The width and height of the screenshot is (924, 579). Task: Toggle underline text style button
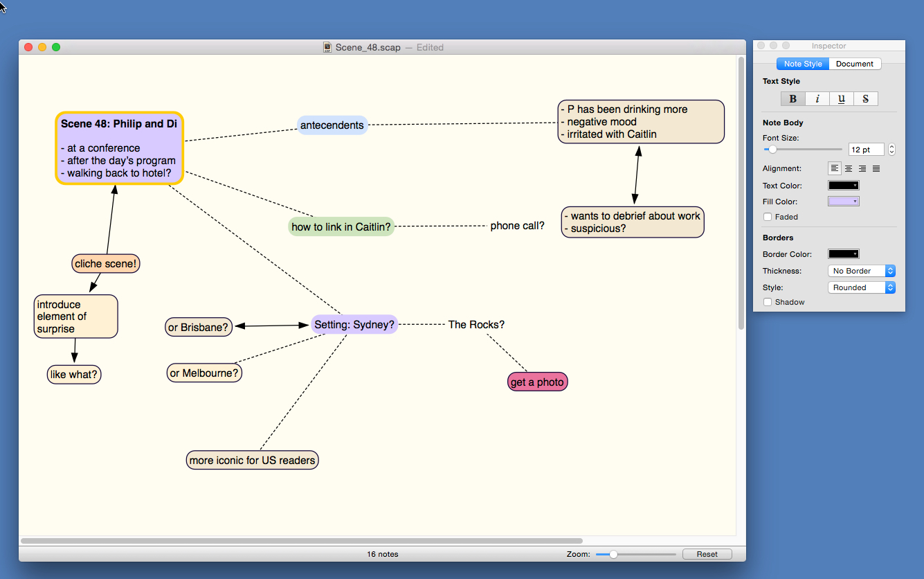pyautogui.click(x=842, y=99)
